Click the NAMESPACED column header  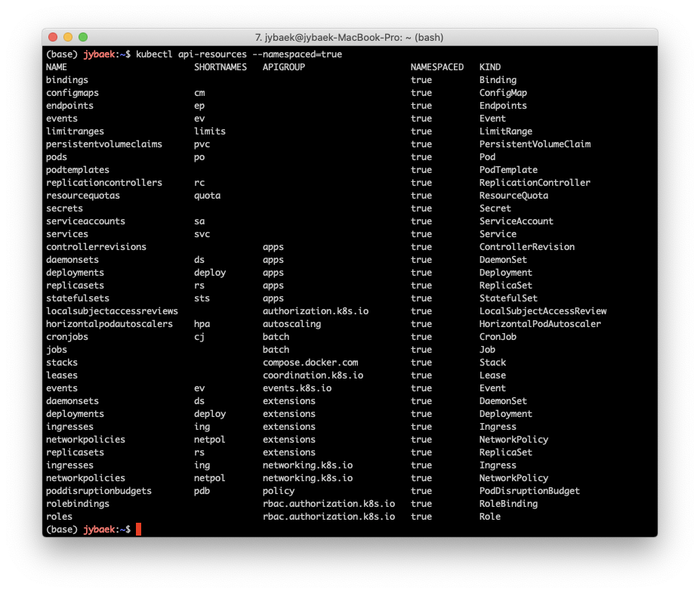(437, 67)
